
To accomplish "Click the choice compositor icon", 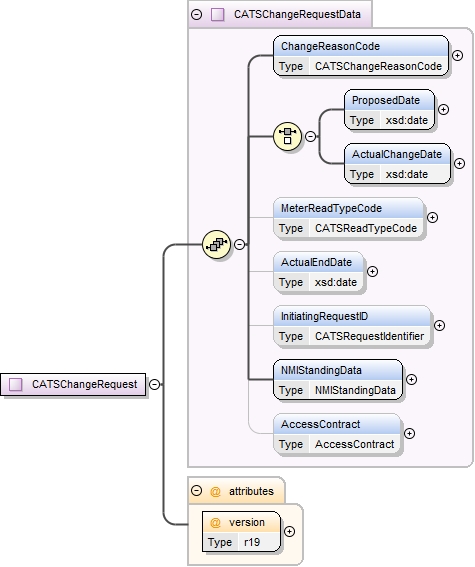I will click(287, 136).
